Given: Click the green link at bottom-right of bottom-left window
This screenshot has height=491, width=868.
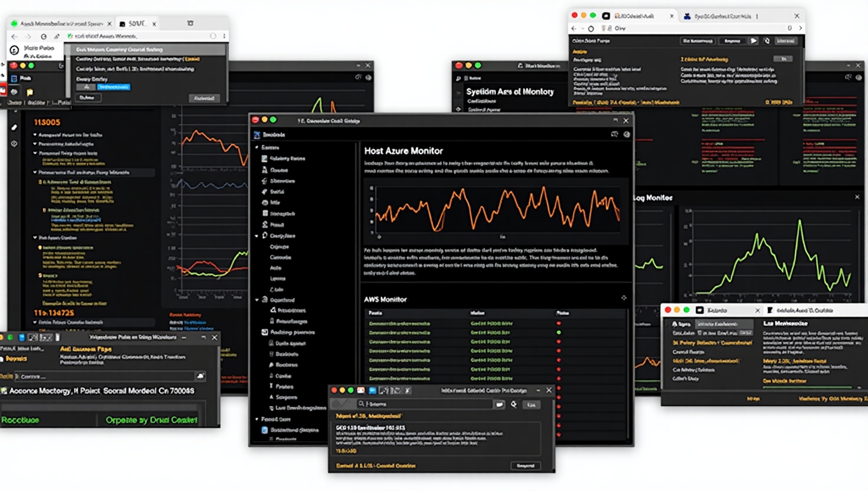Looking at the screenshot, I should pos(152,420).
